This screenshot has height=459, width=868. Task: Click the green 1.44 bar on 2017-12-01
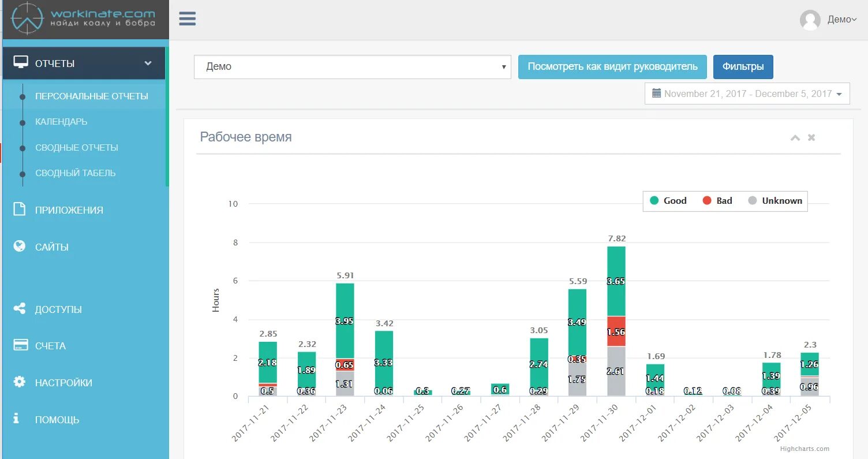tap(655, 378)
